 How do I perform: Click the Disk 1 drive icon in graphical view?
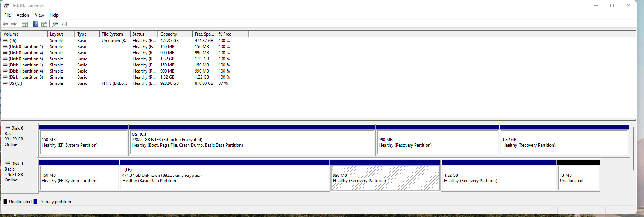coord(8,163)
